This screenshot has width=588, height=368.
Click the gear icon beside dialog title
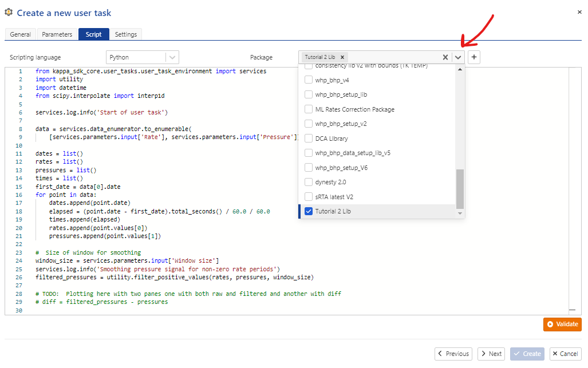point(9,12)
